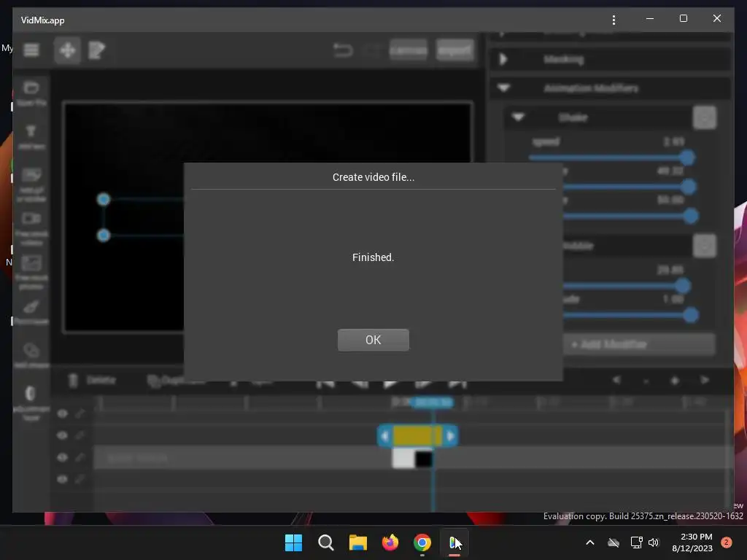The image size is (747, 560).
Task: Click the blue playhead time marker
Action: tap(432, 402)
